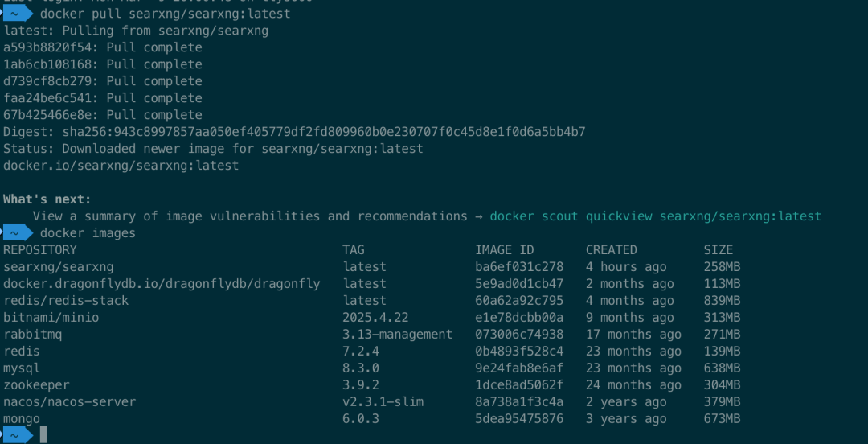Click image ID 'ba6ef031c278'
This screenshot has width=868, height=444.
pyautogui.click(x=519, y=267)
